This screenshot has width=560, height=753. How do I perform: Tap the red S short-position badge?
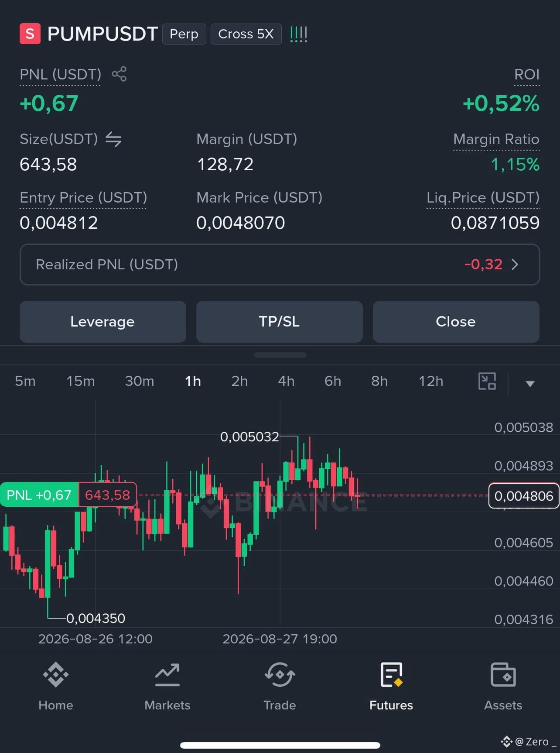pos(30,34)
